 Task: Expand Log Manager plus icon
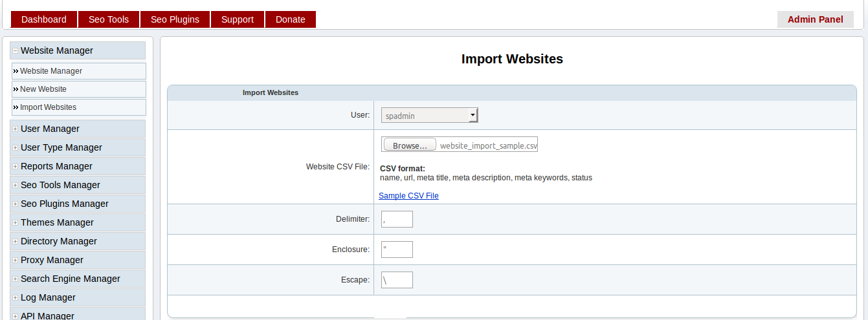tap(15, 297)
